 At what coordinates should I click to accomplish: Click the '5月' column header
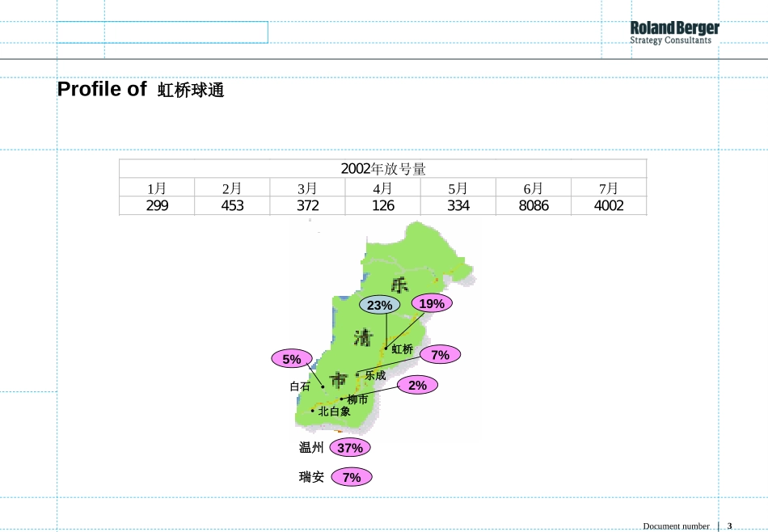[458, 188]
